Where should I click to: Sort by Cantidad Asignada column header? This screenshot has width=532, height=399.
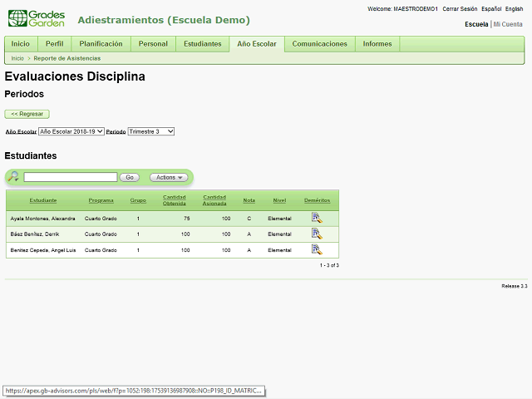(214, 200)
